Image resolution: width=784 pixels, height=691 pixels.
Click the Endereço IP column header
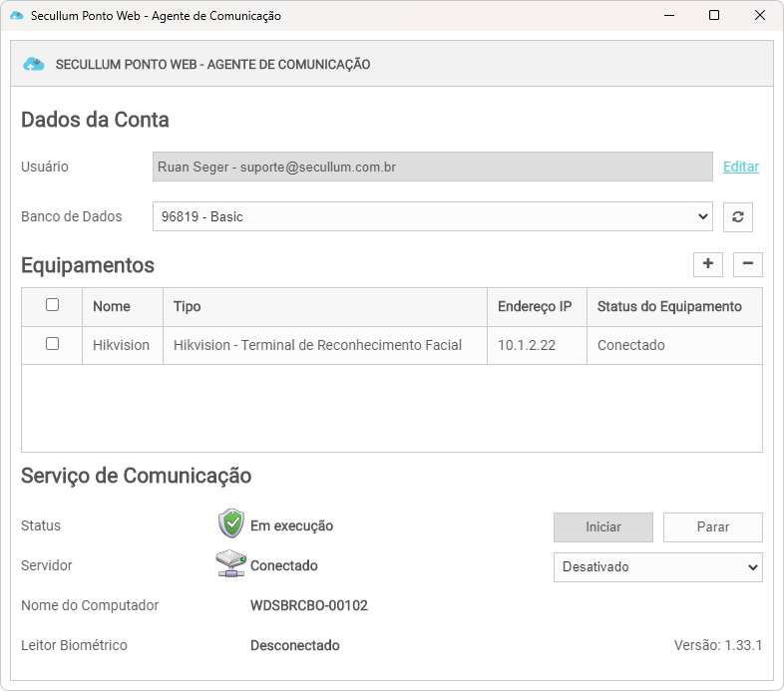pos(535,306)
